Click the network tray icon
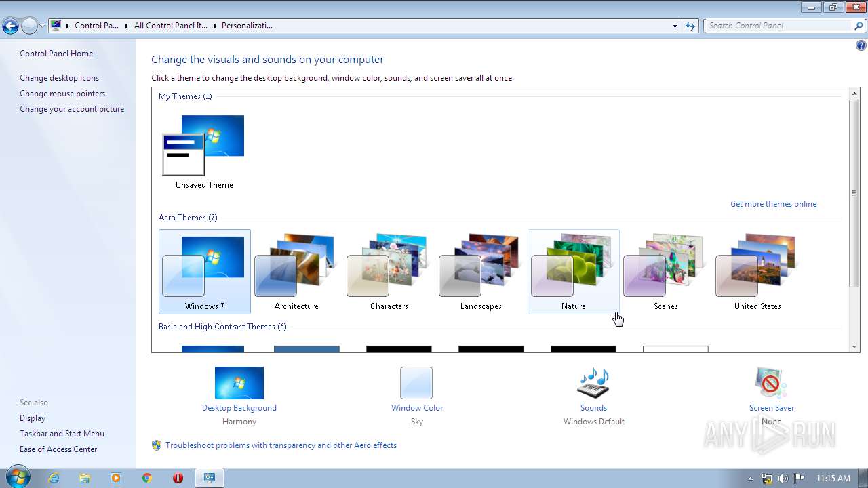Image resolution: width=868 pixels, height=488 pixels. click(767, 479)
